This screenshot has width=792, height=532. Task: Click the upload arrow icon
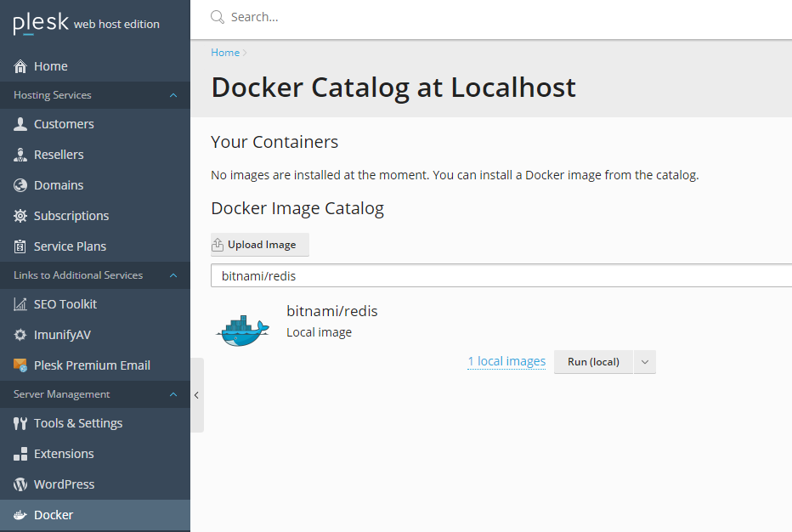point(218,245)
